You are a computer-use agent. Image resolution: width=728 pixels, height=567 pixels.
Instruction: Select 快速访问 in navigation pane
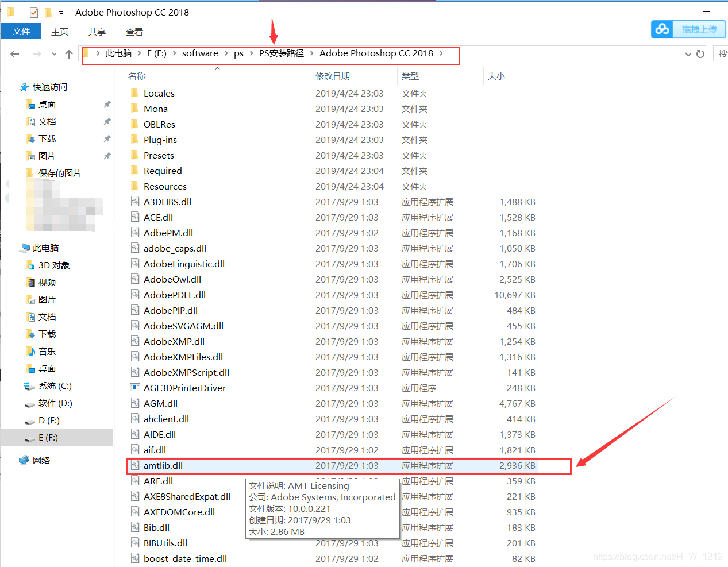click(49, 87)
